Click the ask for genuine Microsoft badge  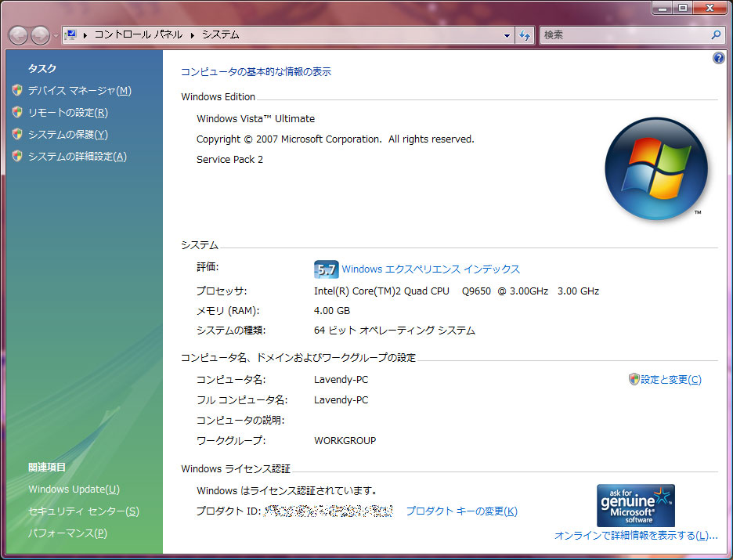(636, 505)
